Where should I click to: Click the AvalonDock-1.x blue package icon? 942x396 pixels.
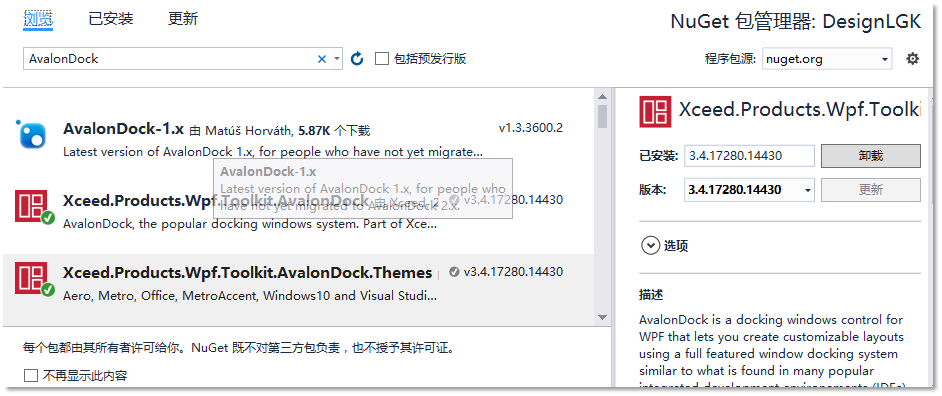31,133
